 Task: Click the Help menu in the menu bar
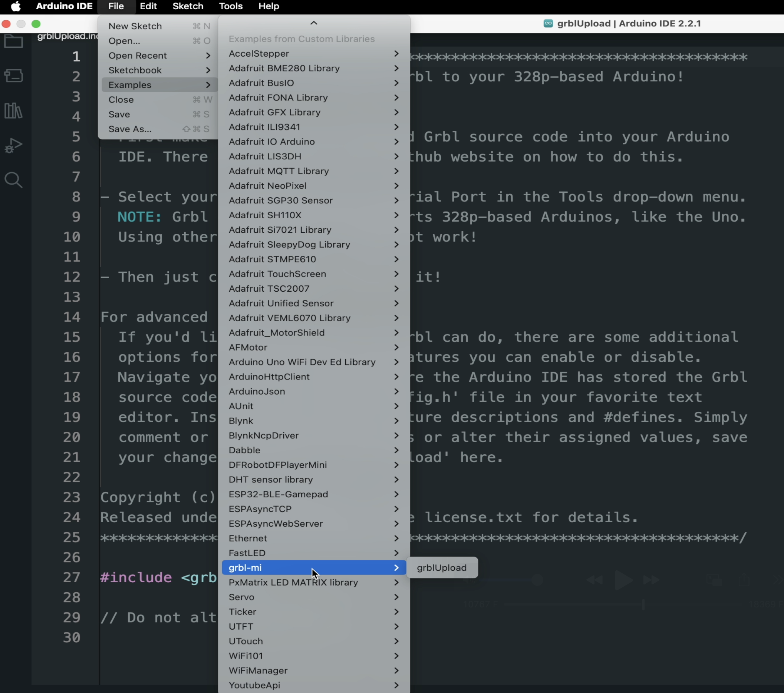point(269,6)
